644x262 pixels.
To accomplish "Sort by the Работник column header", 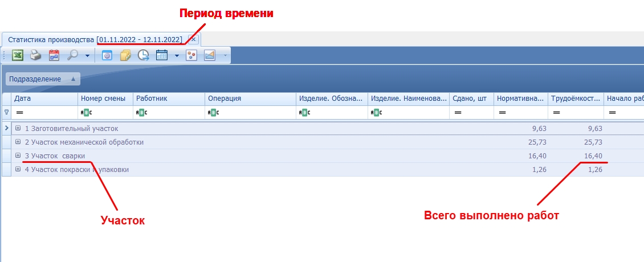I will (169, 99).
